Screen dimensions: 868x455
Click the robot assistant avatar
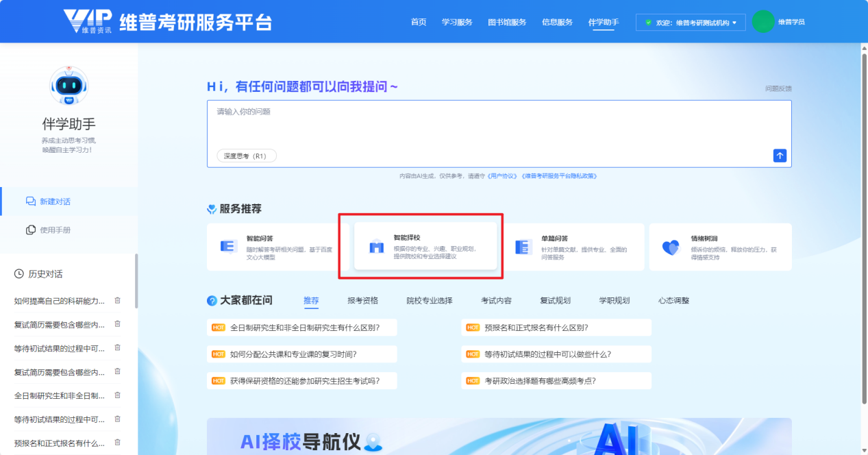pyautogui.click(x=69, y=86)
